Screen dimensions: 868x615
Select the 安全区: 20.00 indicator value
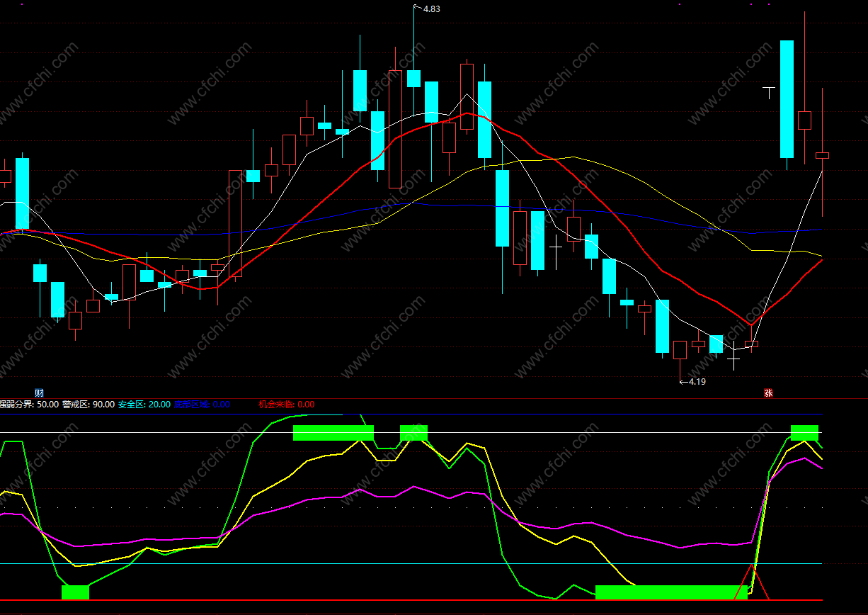point(144,404)
